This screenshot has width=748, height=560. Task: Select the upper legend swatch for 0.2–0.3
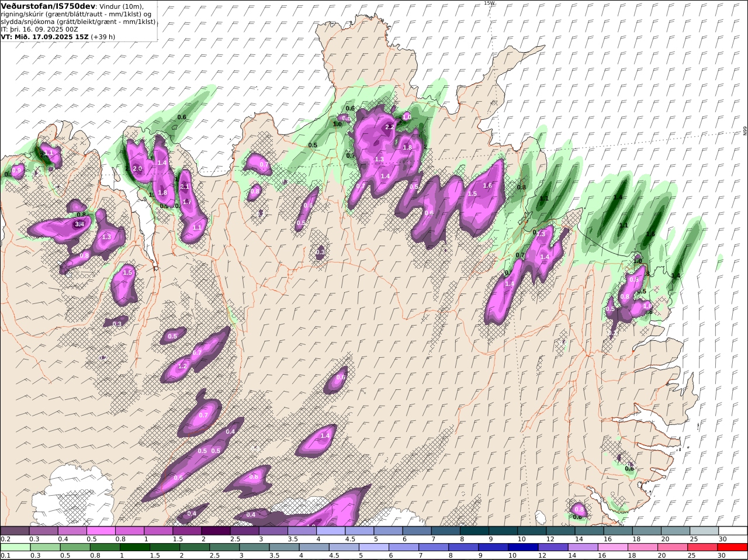(15, 531)
